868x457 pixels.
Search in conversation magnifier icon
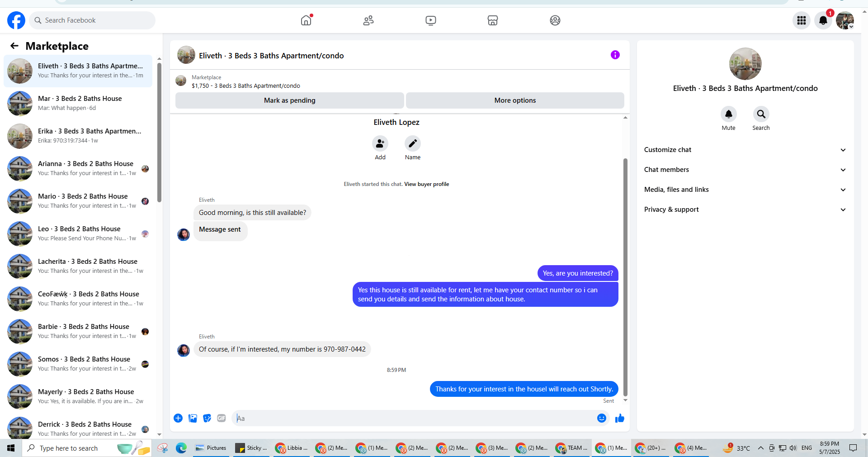pos(761,114)
